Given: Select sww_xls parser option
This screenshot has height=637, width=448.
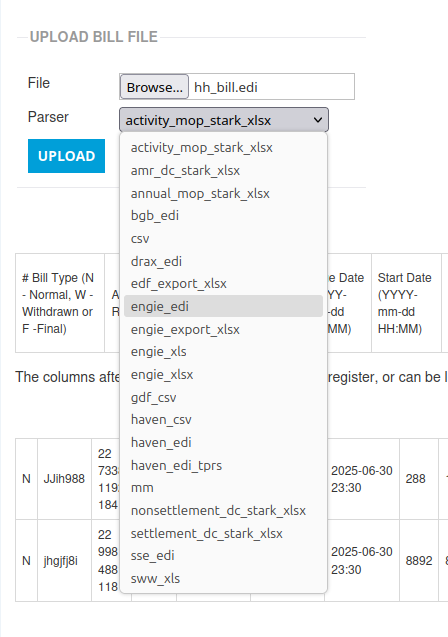Looking at the screenshot, I should pyautogui.click(x=223, y=578).
